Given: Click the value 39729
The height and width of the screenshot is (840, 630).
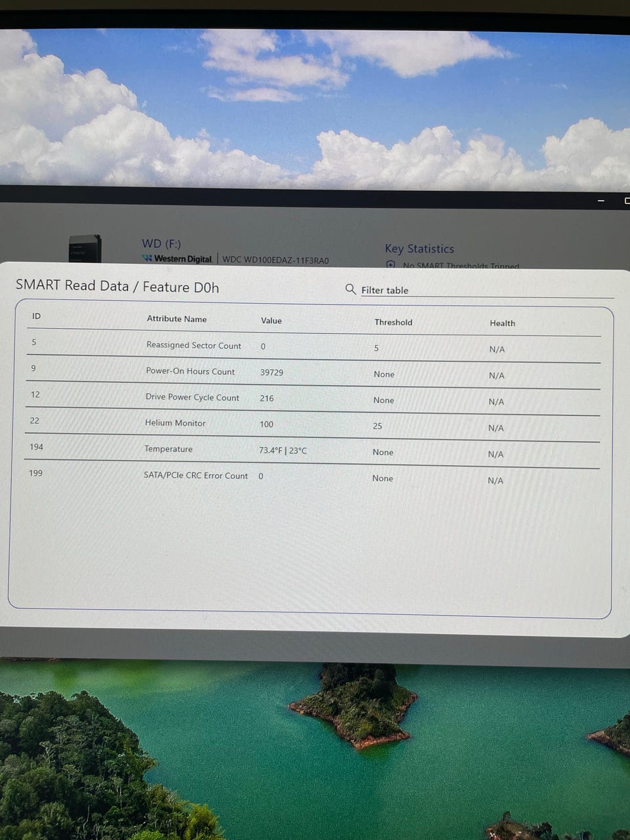Looking at the screenshot, I should pos(272,372).
